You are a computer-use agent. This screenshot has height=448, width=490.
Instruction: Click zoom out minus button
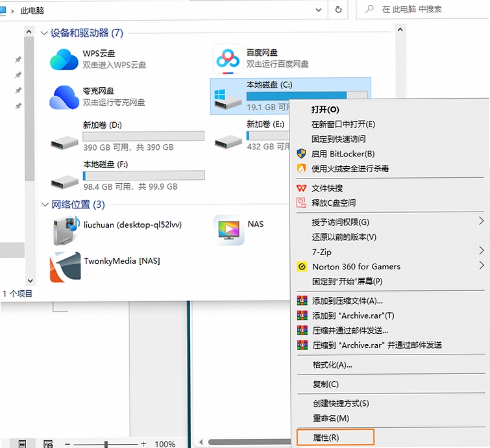click(67, 444)
